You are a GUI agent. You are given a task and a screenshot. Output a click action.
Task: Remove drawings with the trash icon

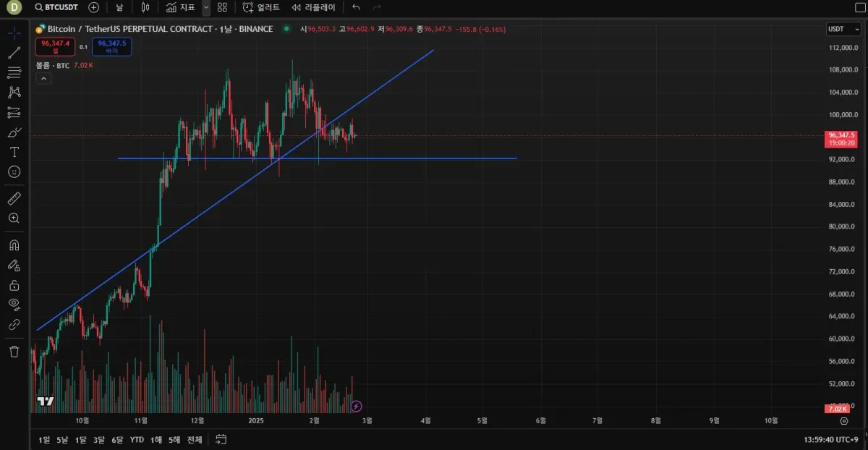click(x=14, y=352)
